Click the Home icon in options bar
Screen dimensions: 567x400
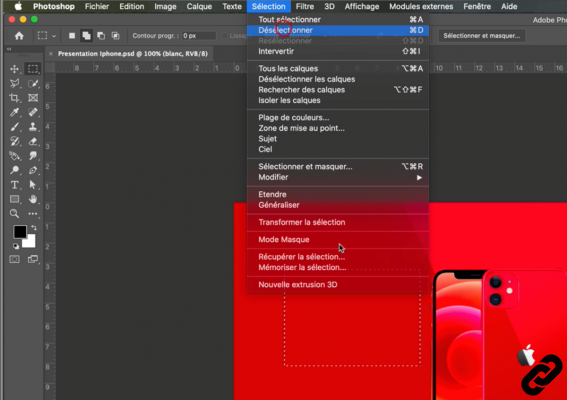tap(19, 35)
